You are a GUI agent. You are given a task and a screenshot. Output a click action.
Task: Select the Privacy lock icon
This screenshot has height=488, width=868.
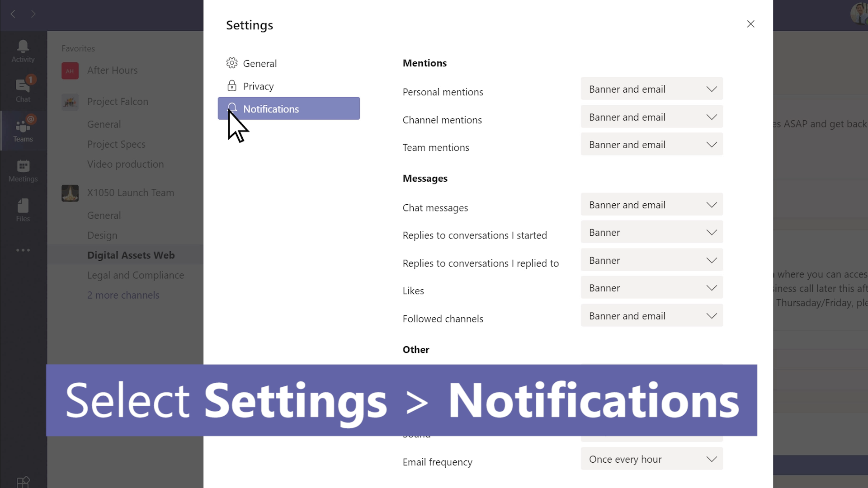pos(231,85)
